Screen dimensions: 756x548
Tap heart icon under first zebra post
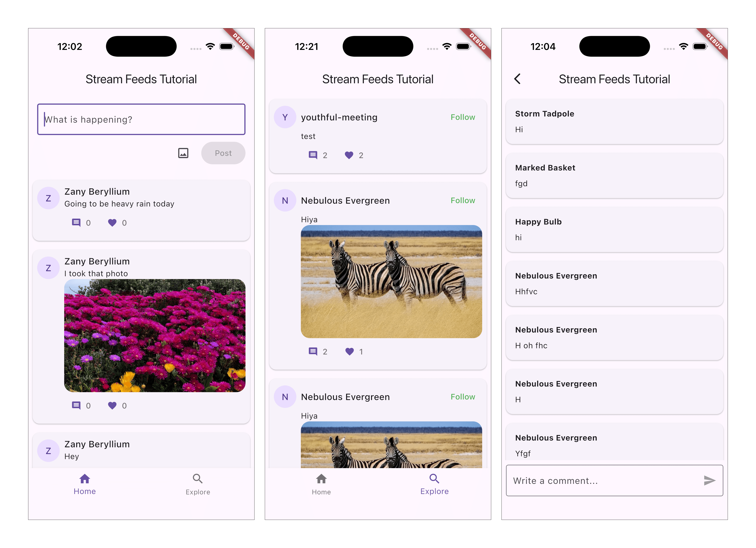[349, 351]
